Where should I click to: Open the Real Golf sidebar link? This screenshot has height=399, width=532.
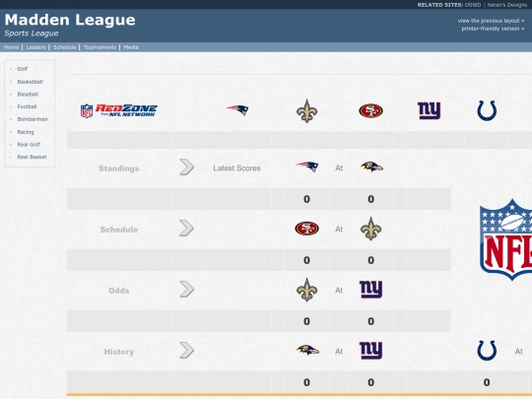pyautogui.click(x=29, y=144)
